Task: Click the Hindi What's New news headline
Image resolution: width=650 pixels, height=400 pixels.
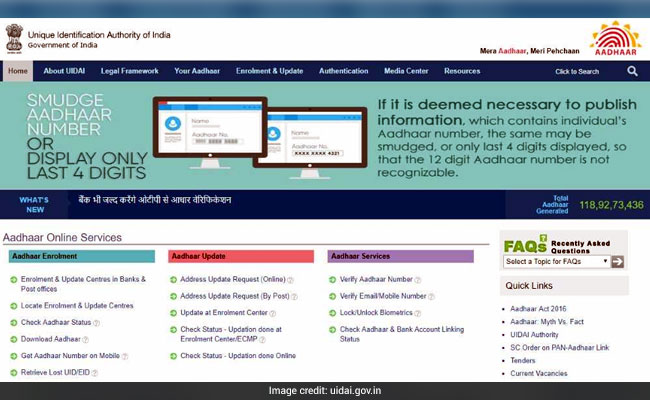Action: tap(155, 200)
